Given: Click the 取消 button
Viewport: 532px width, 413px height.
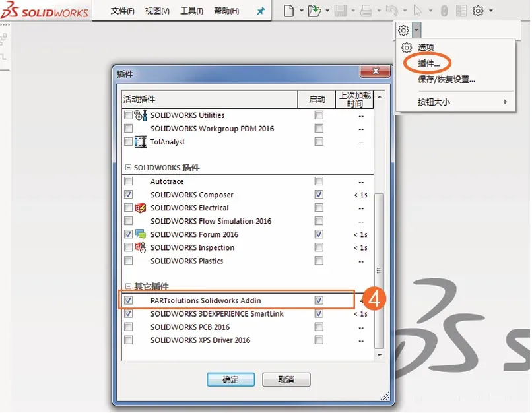Looking at the screenshot, I should coord(286,380).
